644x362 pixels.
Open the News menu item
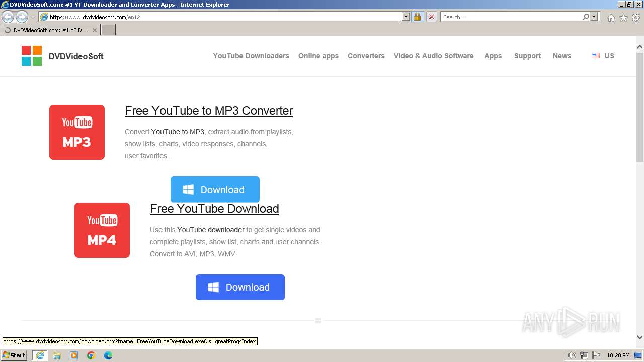pos(562,56)
